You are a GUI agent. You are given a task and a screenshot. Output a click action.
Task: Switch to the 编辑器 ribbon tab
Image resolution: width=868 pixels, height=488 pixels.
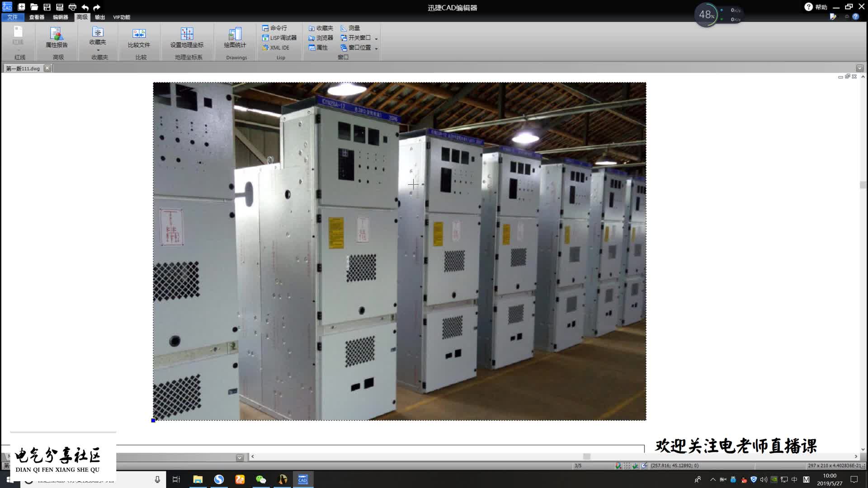click(x=60, y=17)
